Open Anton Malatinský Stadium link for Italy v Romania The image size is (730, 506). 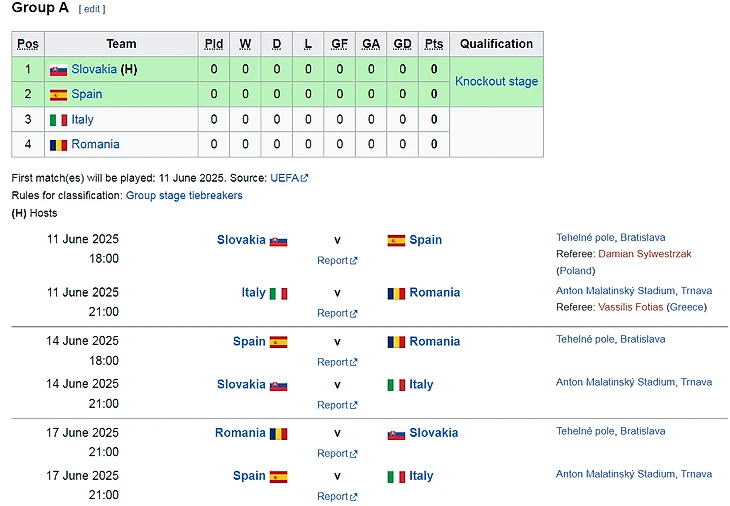click(615, 291)
